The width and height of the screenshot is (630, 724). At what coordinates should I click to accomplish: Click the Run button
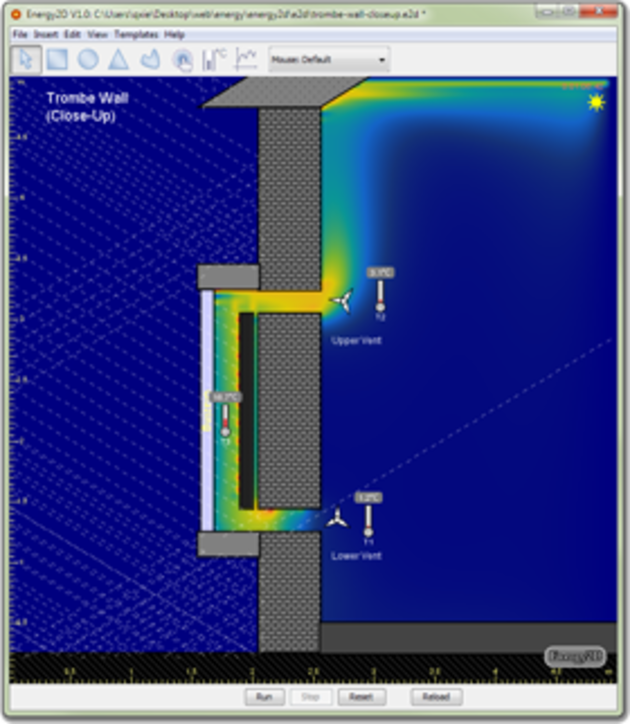pyautogui.click(x=264, y=697)
